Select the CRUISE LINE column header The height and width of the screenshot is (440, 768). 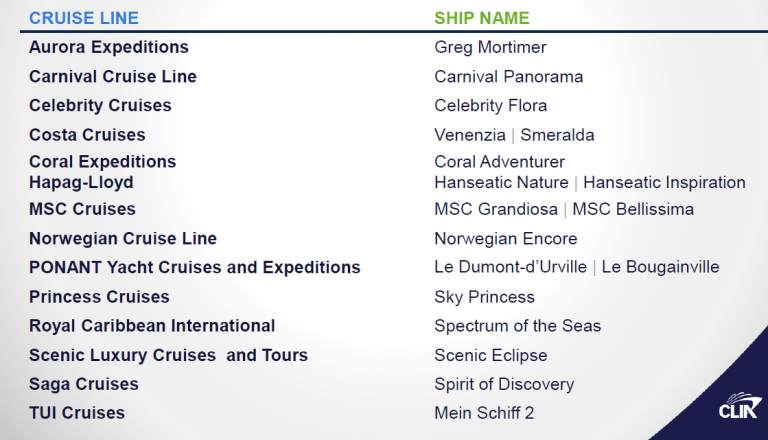[84, 18]
